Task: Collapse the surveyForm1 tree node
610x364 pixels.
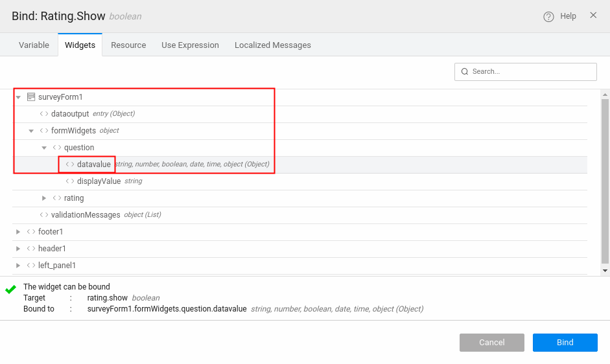Action: pos(18,97)
